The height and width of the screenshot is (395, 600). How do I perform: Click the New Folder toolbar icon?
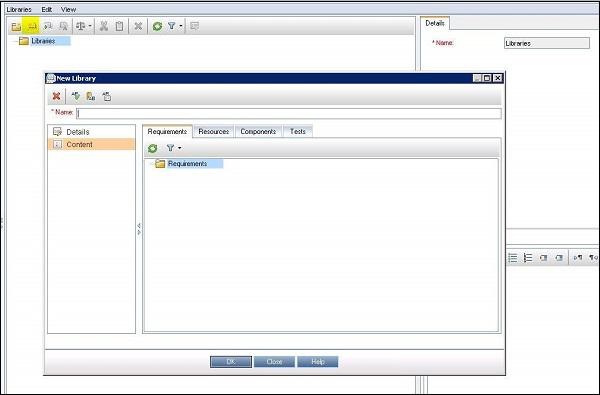coord(16,26)
